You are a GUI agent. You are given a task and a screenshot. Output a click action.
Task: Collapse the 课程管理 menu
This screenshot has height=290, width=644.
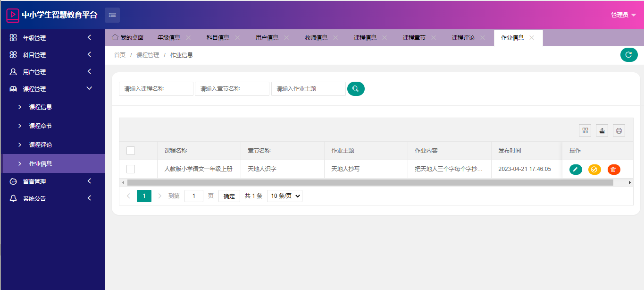[x=89, y=88]
